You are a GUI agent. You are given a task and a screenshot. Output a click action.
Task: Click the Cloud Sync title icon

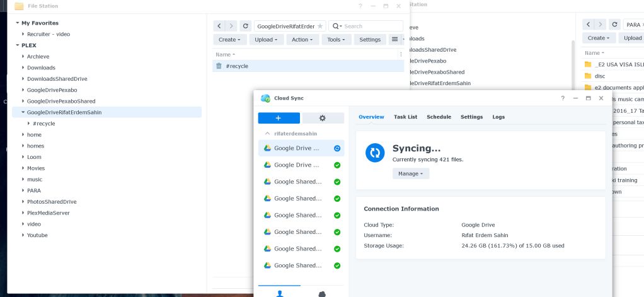(265, 98)
